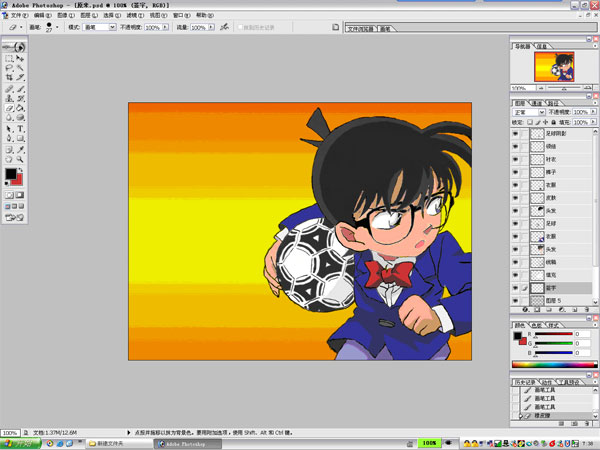Select the Zoom tool
The image size is (600, 450).
click(20, 159)
